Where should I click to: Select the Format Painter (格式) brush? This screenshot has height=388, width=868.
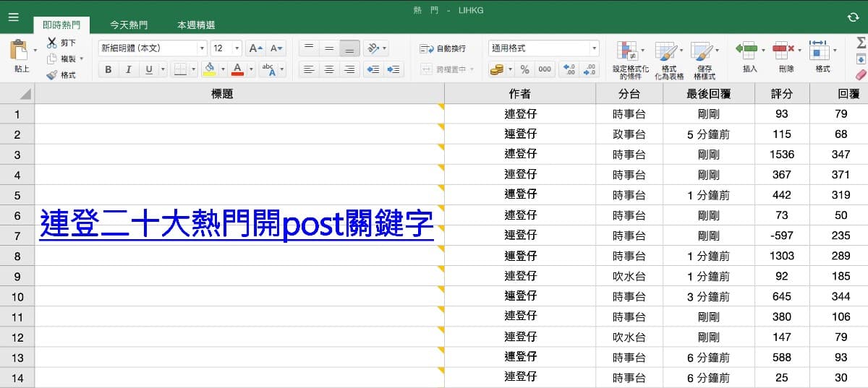click(62, 74)
